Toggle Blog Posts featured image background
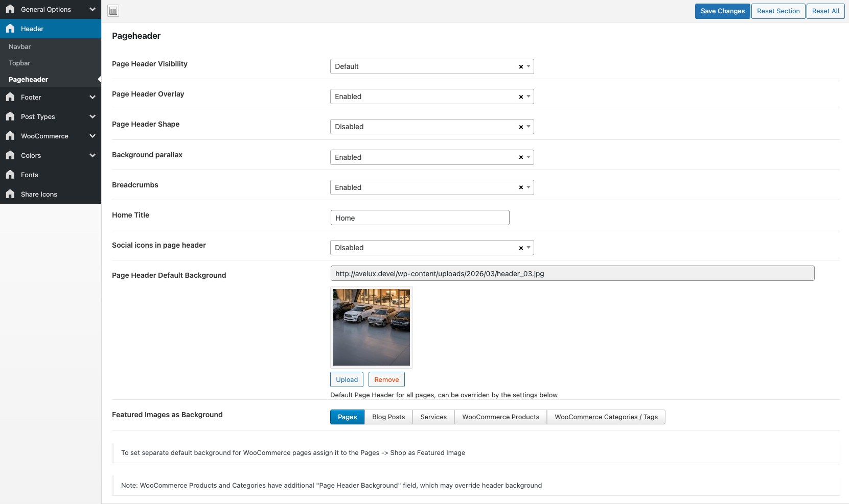Screen dimensions: 849x504 tap(388, 417)
